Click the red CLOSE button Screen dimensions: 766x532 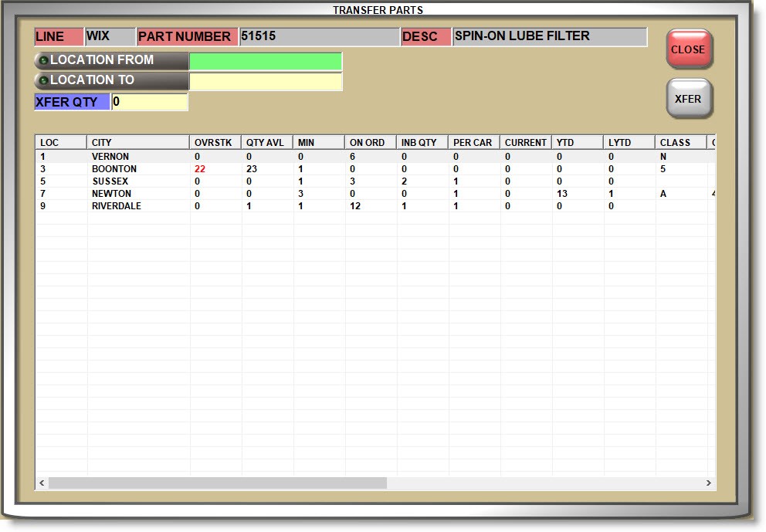(688, 49)
